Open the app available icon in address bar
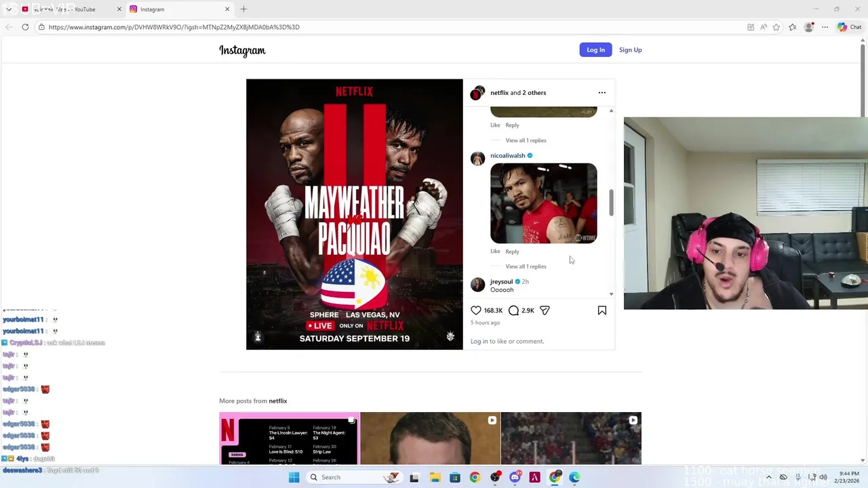Screen dimensions: 868x488 751,27
